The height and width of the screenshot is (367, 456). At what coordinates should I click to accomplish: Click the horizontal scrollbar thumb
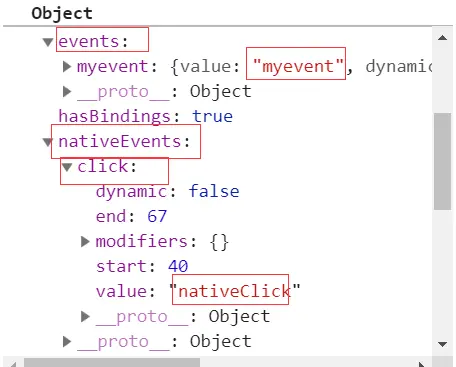point(112,363)
